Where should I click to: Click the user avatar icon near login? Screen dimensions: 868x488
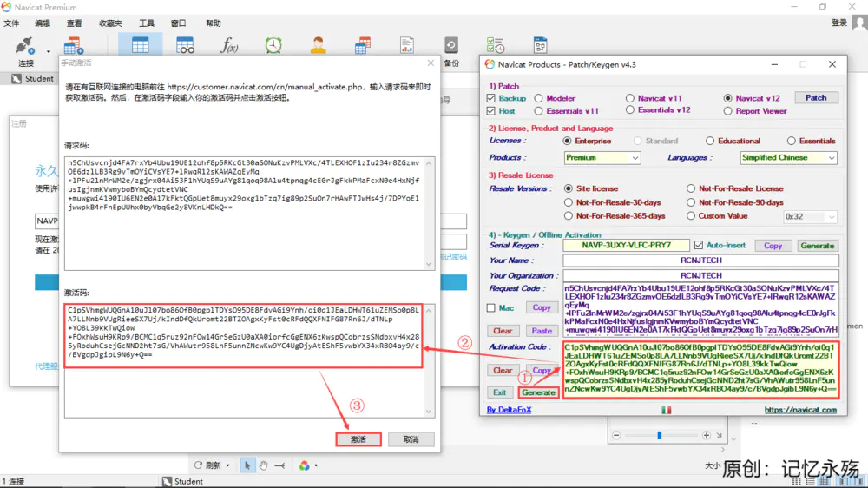[859, 23]
